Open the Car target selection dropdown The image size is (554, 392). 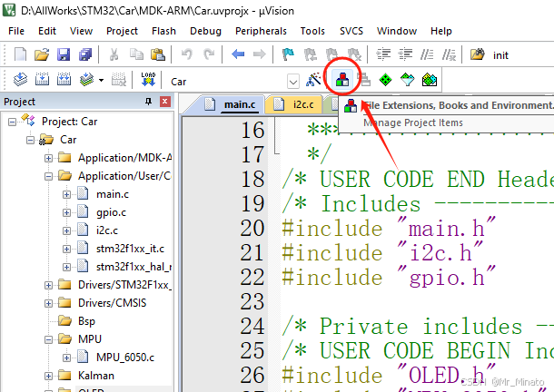(x=293, y=82)
